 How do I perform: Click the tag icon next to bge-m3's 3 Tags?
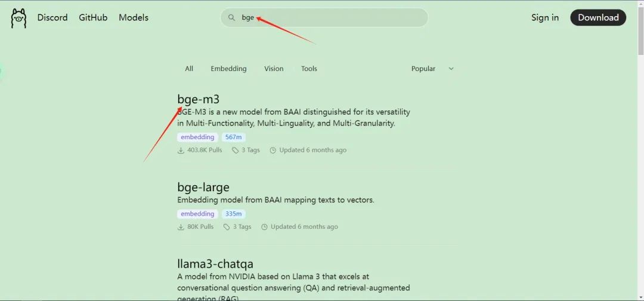click(236, 150)
